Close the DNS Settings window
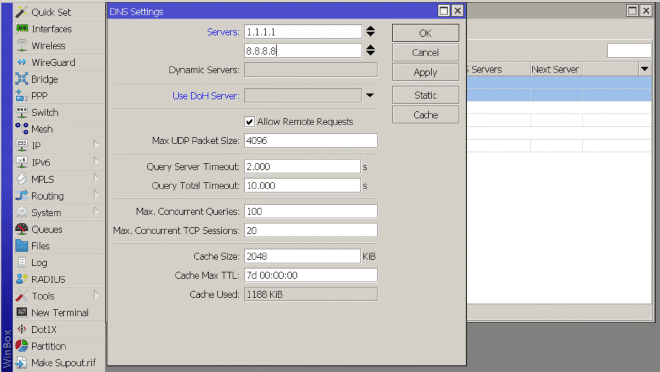This screenshot has width=660, height=372. coord(458,11)
